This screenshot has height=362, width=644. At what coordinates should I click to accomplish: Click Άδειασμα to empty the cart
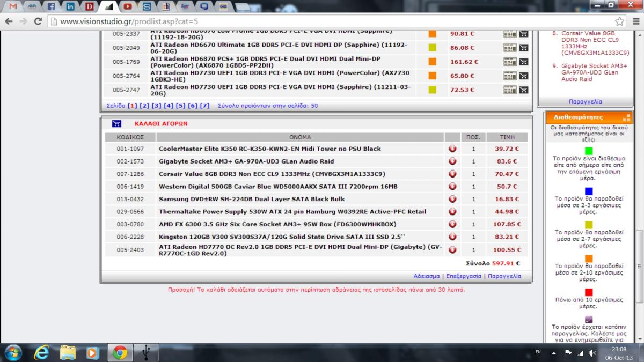(x=427, y=276)
